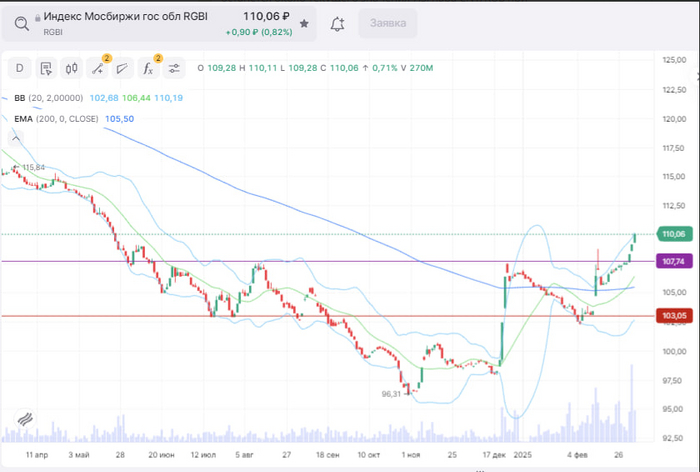Click the green 110,06 current price tag

673,234
